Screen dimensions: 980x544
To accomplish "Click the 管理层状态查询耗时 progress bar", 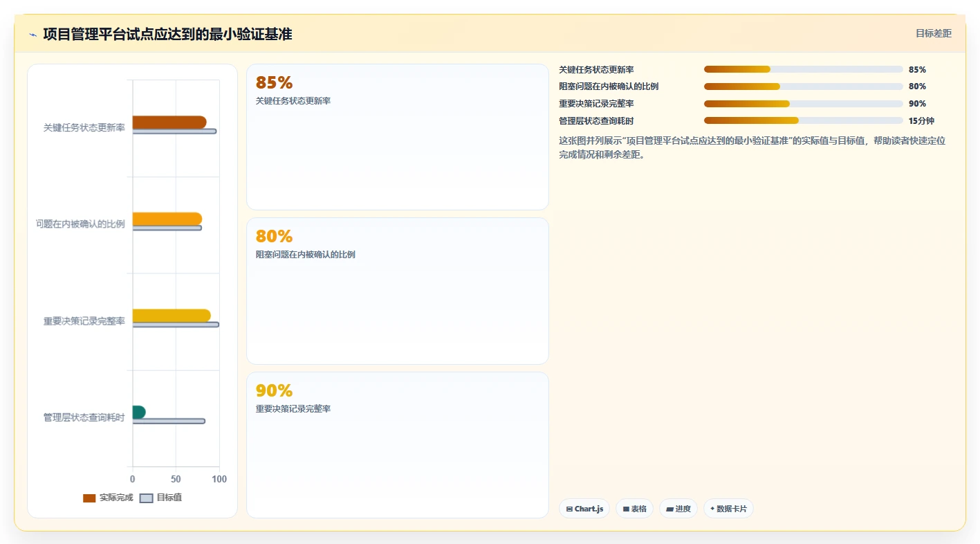I will pyautogui.click(x=804, y=120).
